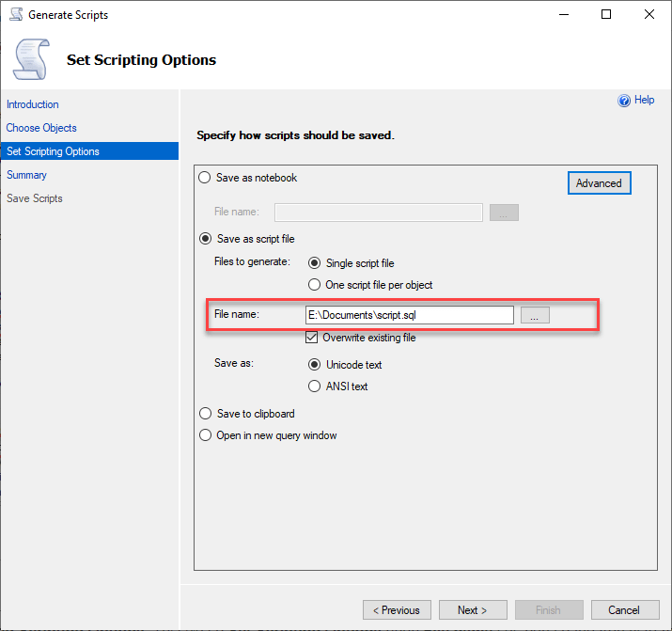This screenshot has height=631, width=672.
Task: Click the Generate Scripts title bar scroll icon
Action: point(16,14)
